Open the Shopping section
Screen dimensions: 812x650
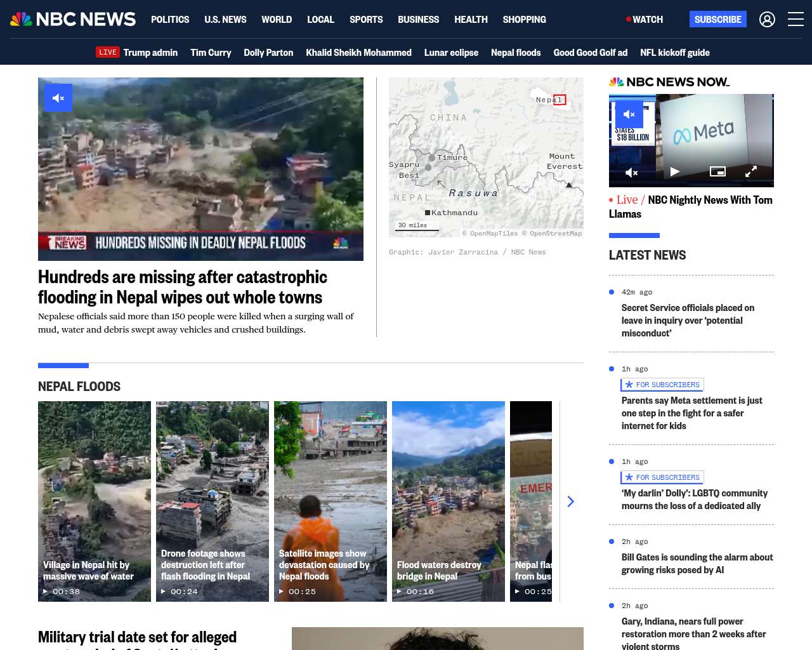click(x=524, y=20)
